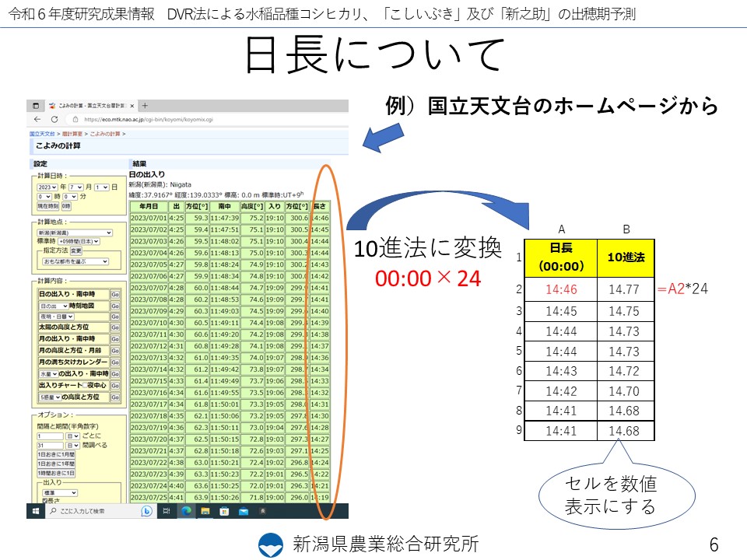
Task: Expand the 新潟(新潟県) location dropdown
Action: (74, 232)
